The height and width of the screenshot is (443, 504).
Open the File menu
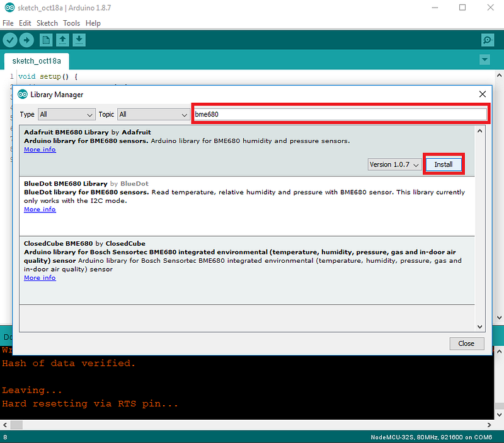click(8, 23)
